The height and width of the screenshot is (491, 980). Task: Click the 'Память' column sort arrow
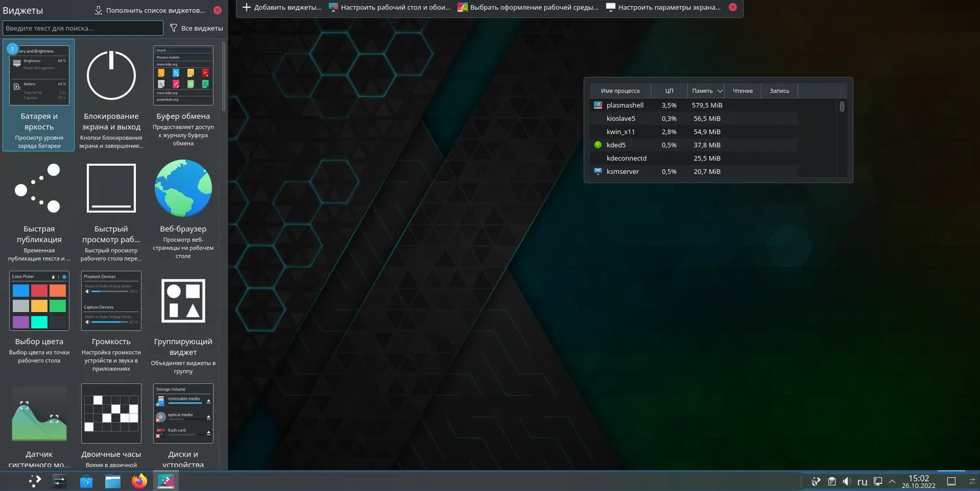tap(720, 91)
